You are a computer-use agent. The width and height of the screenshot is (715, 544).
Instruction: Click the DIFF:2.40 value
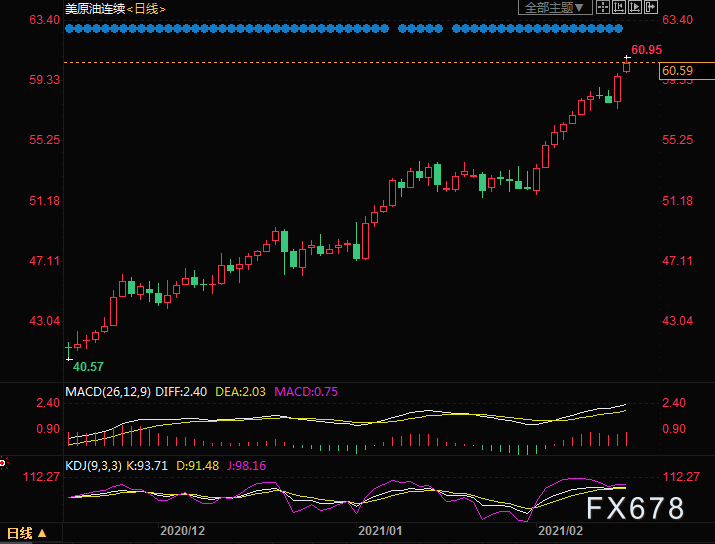181,392
